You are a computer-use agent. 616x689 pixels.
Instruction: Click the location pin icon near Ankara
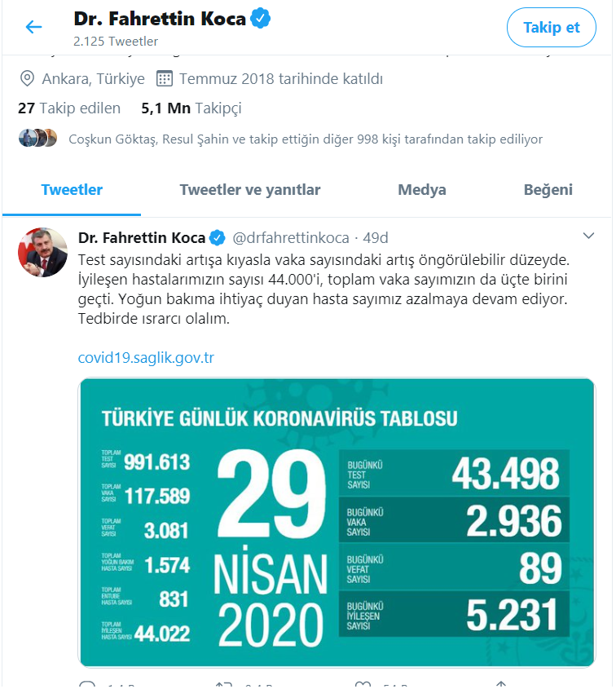coord(25,79)
